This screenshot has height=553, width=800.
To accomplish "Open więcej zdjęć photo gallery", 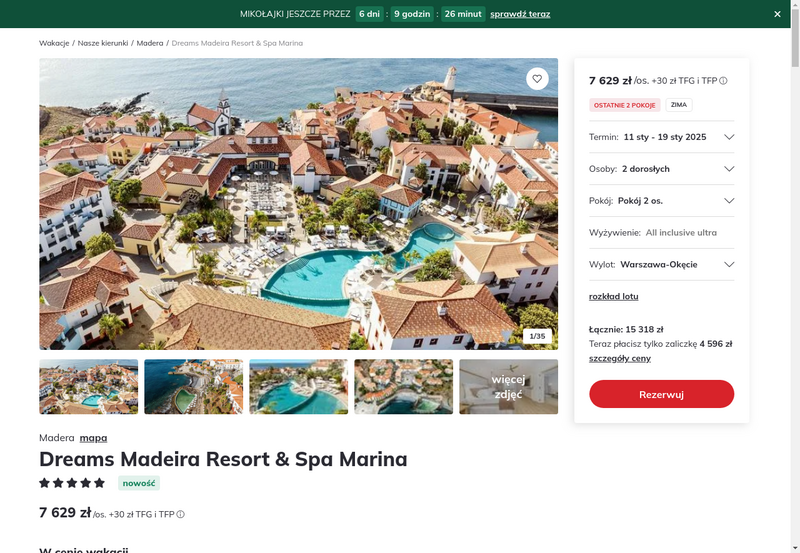I will click(x=508, y=387).
